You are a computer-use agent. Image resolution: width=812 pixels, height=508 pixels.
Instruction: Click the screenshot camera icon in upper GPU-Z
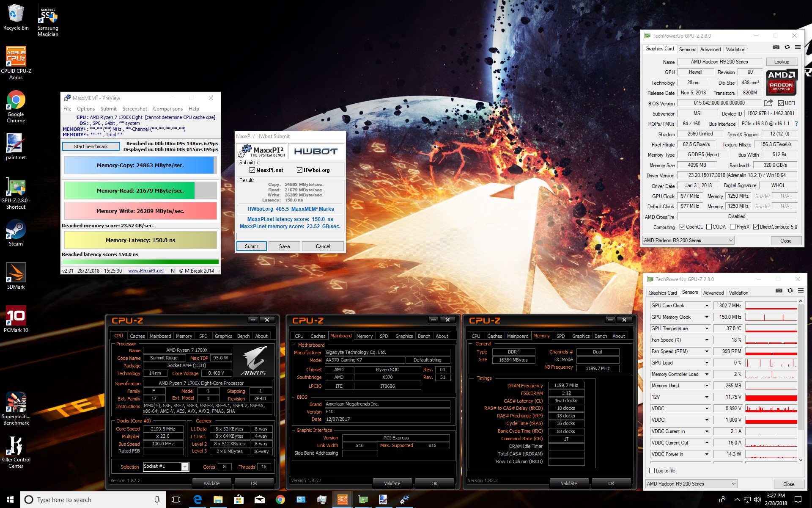(x=776, y=47)
